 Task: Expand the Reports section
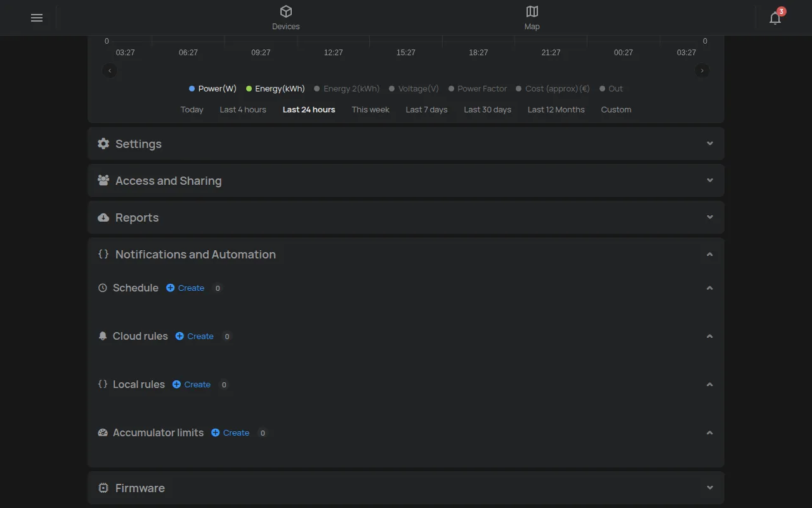pos(406,217)
